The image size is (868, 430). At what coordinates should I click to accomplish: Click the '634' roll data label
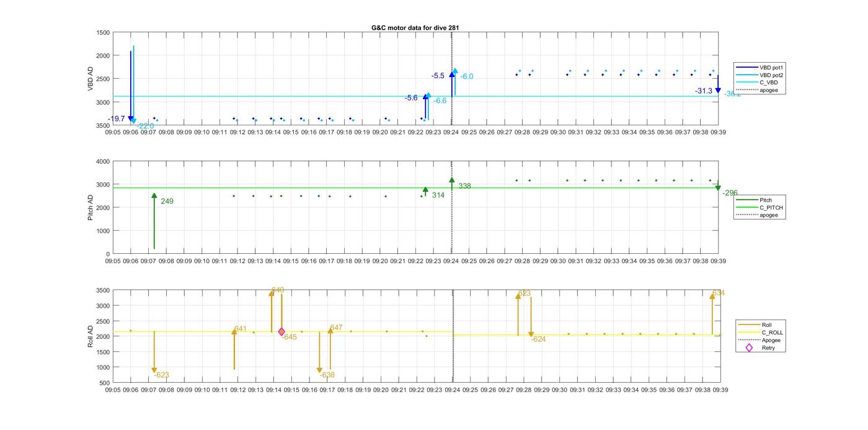point(718,293)
